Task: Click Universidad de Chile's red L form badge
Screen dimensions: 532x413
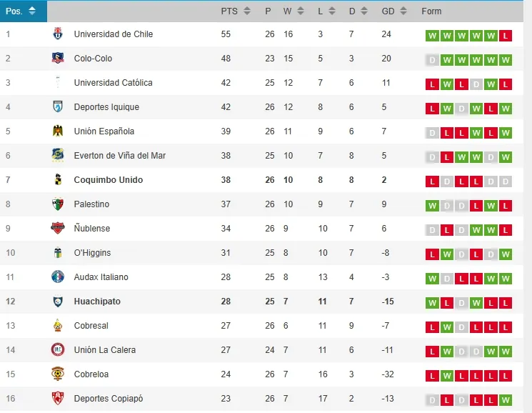Action: pos(506,36)
